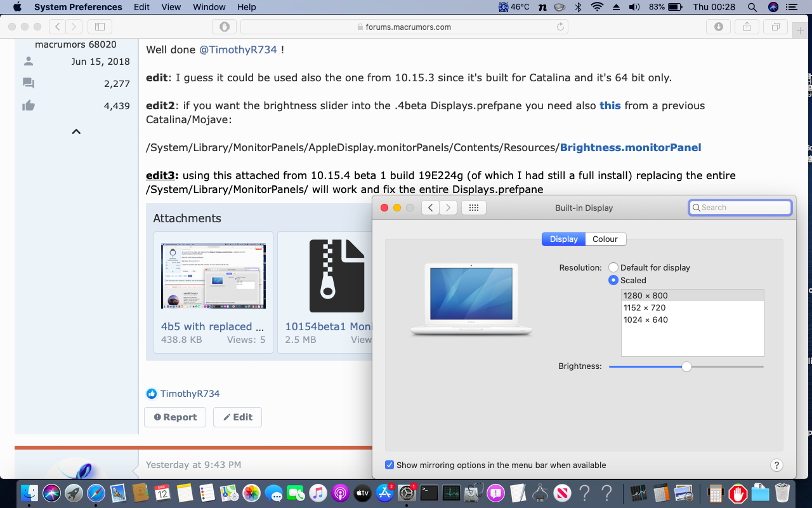This screenshot has width=812, height=508.
Task: Open the News app in Dock
Action: (x=562, y=492)
